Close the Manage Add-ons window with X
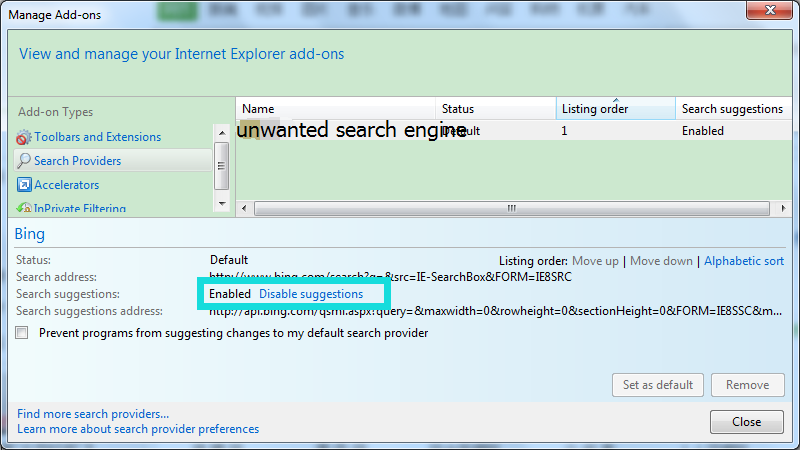Viewport: 800px width, 450px height. coord(770,10)
